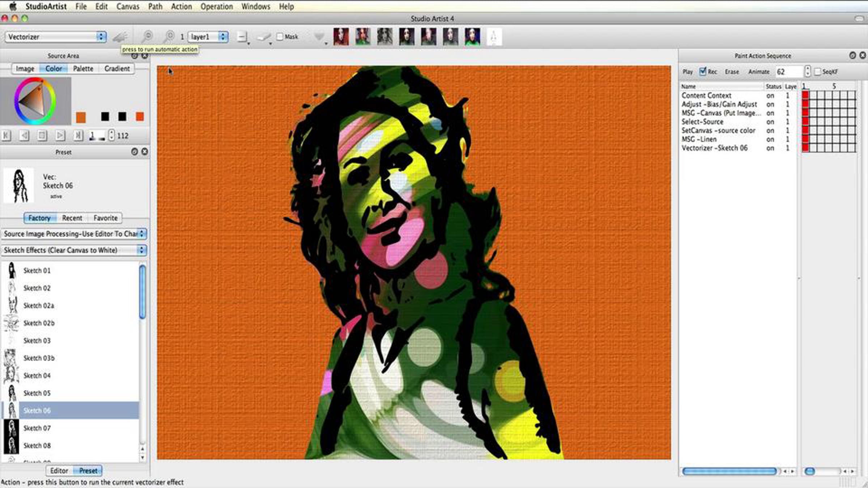The width and height of the screenshot is (868, 488).
Task: Click the eraser icon in toolbar
Action: [264, 37]
